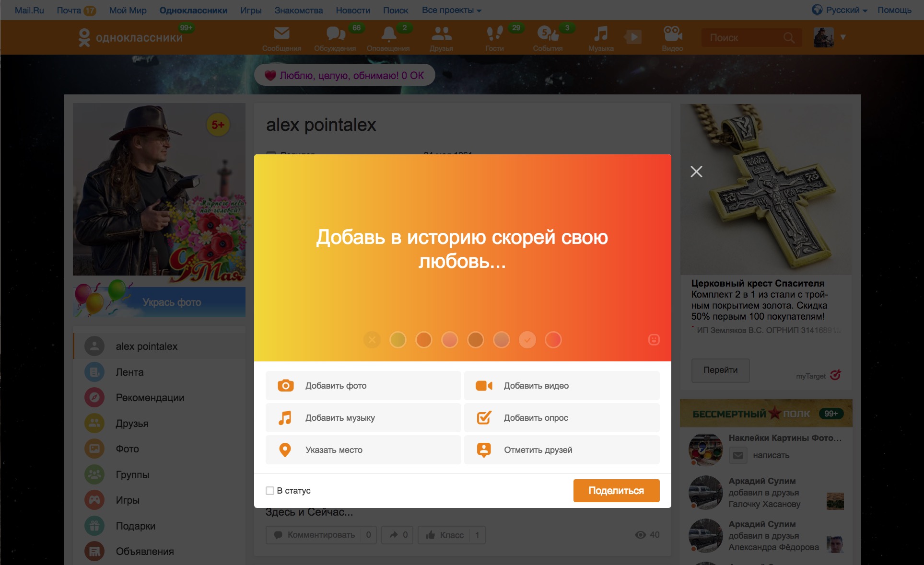Open Знакомства in the top menu
924x565 pixels.
click(x=299, y=10)
